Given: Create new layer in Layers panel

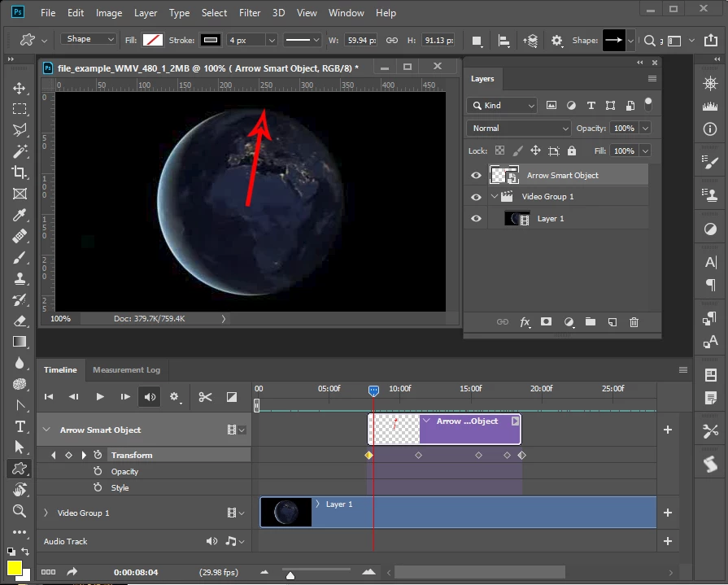Looking at the screenshot, I should click(x=612, y=322).
